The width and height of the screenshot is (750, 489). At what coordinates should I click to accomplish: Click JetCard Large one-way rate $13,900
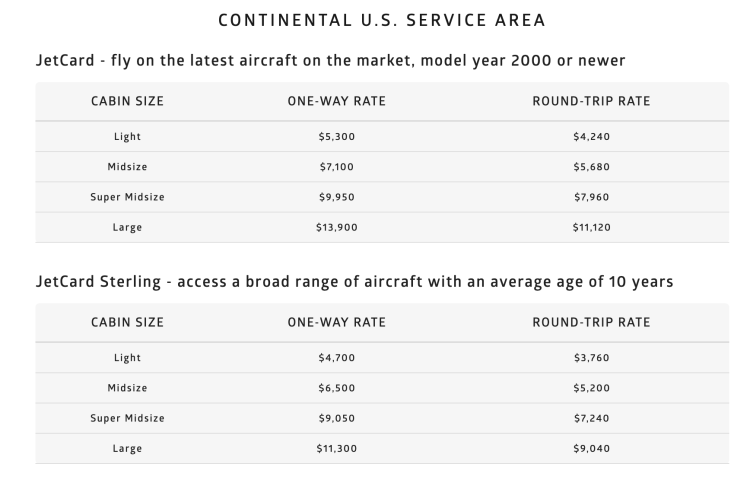click(336, 227)
